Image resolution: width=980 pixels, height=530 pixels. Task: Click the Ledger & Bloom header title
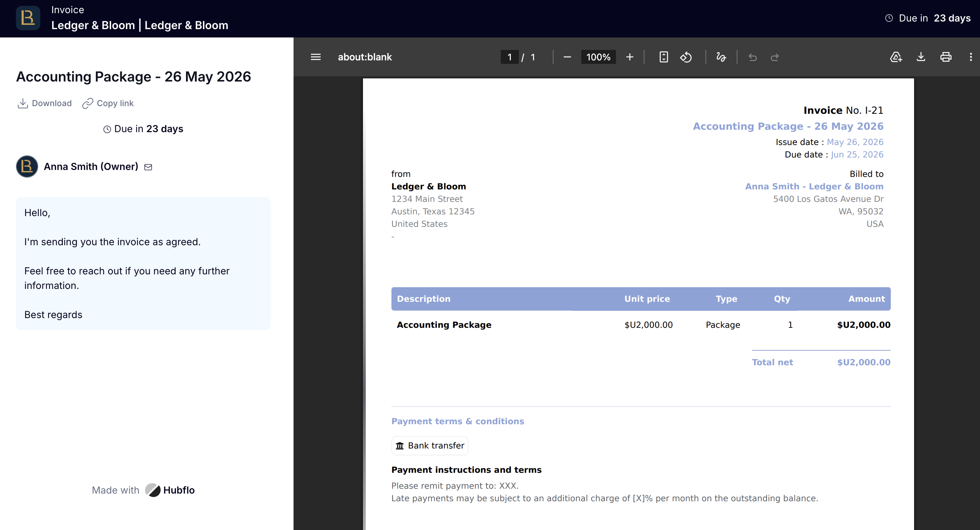tap(140, 25)
